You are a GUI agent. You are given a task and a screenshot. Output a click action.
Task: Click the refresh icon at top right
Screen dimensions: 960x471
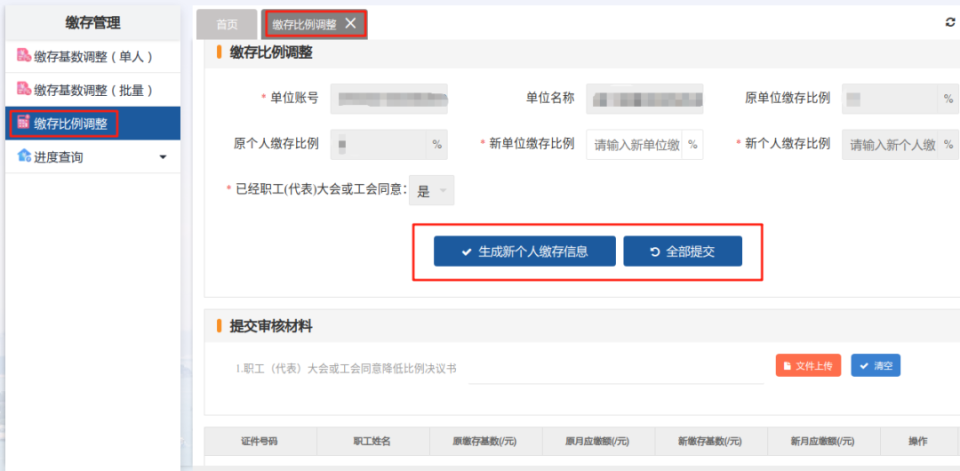pyautogui.click(x=950, y=22)
